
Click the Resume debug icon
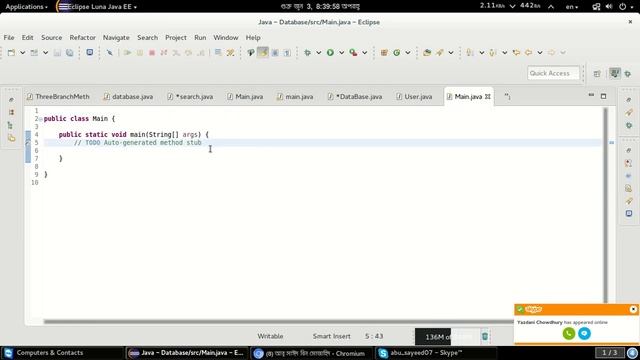coord(127,53)
